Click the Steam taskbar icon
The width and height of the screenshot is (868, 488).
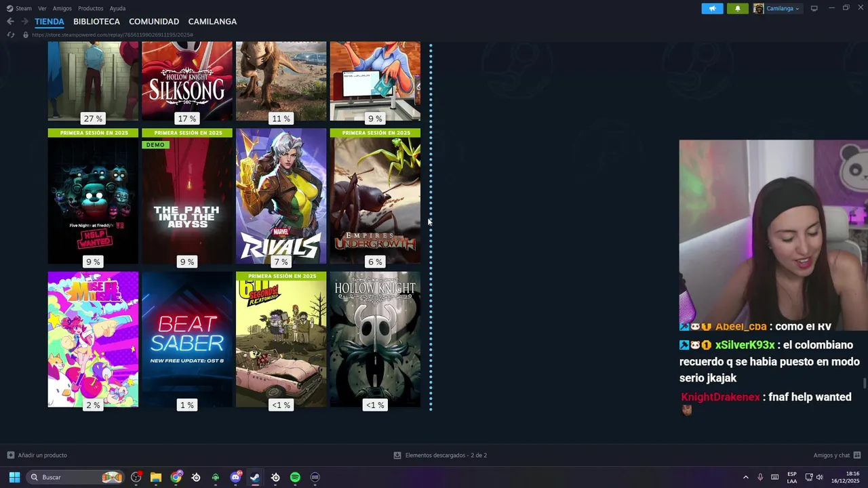pos(255,477)
